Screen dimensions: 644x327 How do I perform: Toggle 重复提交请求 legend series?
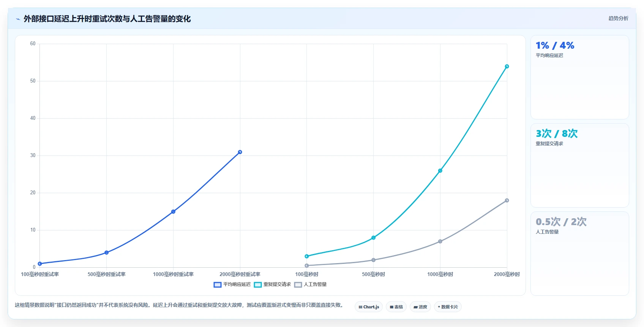(272, 284)
